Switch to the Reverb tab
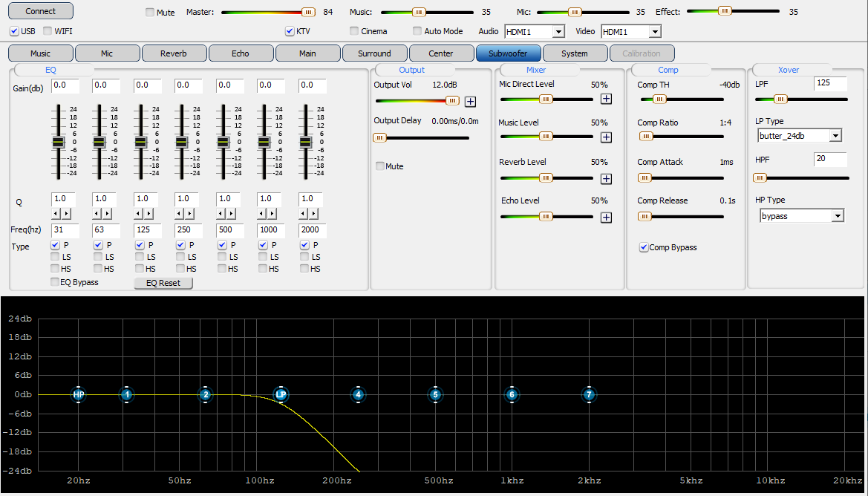This screenshot has height=496, width=868. (174, 53)
